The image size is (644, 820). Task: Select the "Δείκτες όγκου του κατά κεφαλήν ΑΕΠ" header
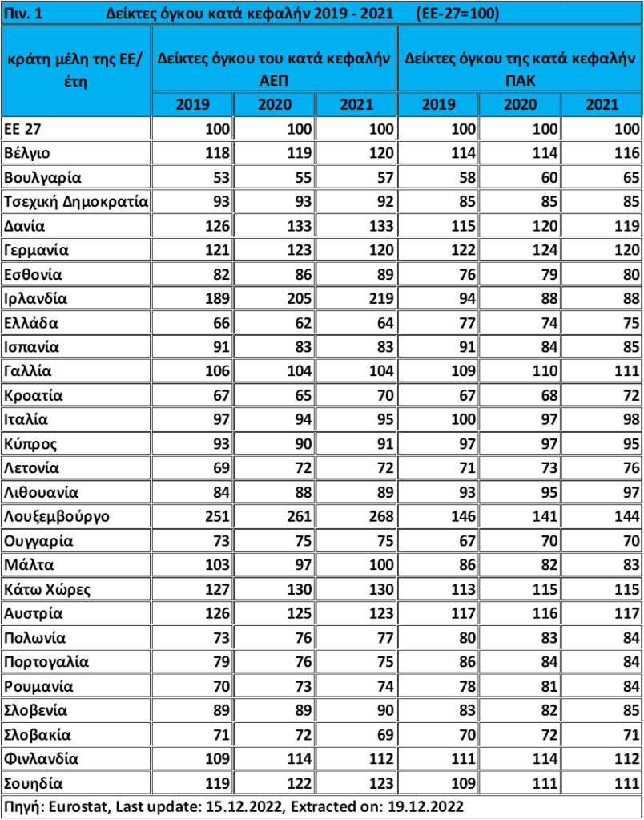274,69
